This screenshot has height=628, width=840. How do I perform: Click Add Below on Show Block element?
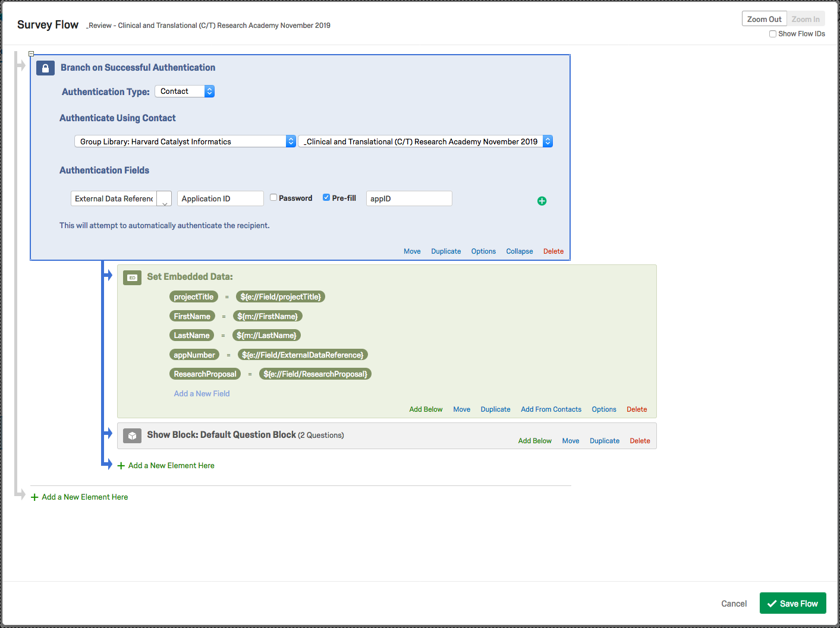pos(535,441)
